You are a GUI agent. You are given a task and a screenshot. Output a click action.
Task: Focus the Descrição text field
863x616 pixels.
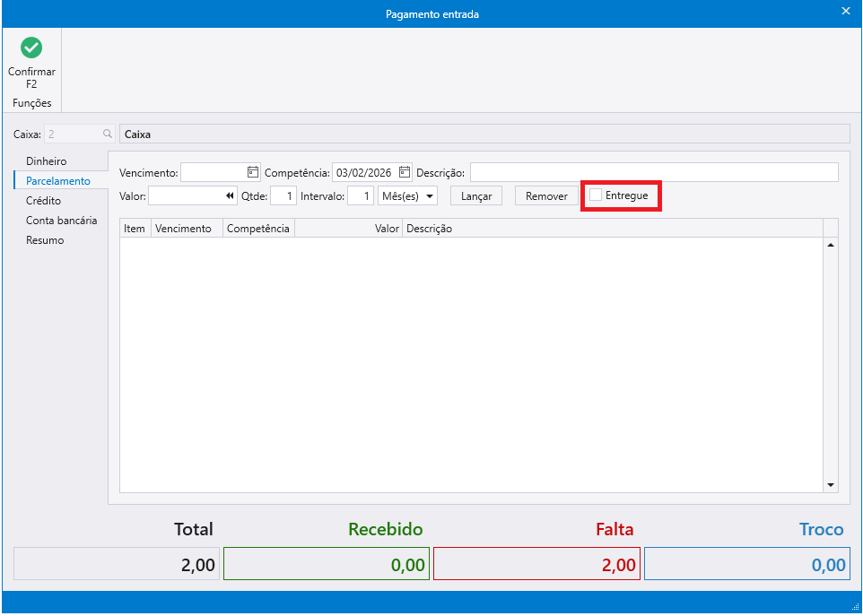click(654, 172)
